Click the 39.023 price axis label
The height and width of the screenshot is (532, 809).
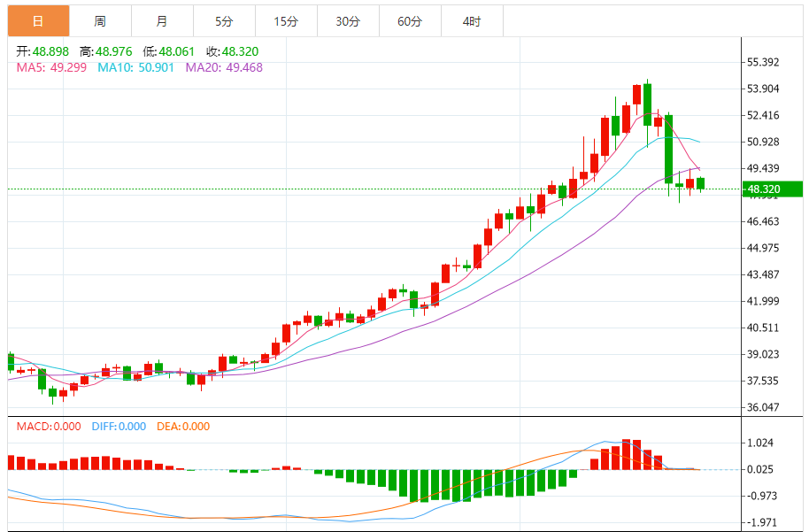pyautogui.click(x=763, y=354)
